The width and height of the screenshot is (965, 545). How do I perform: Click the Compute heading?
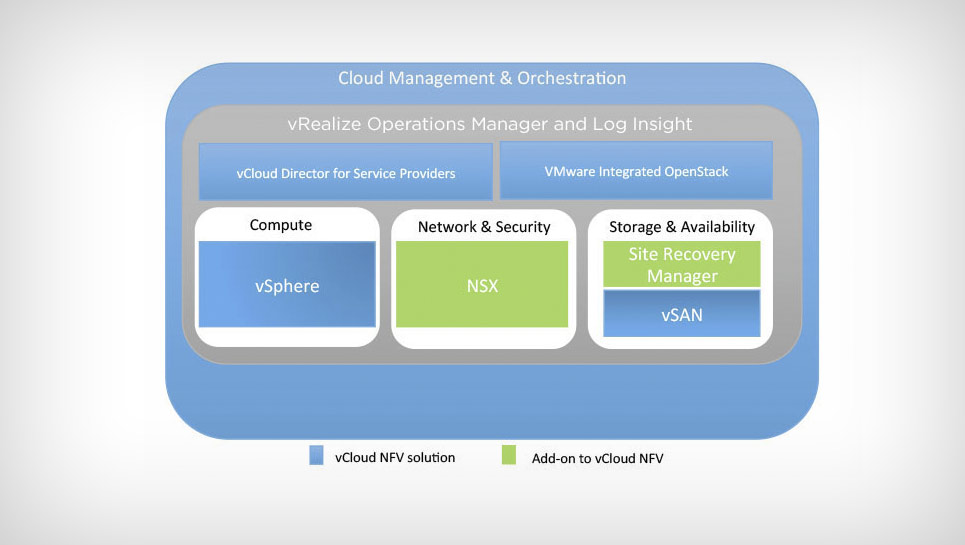pyautogui.click(x=280, y=225)
